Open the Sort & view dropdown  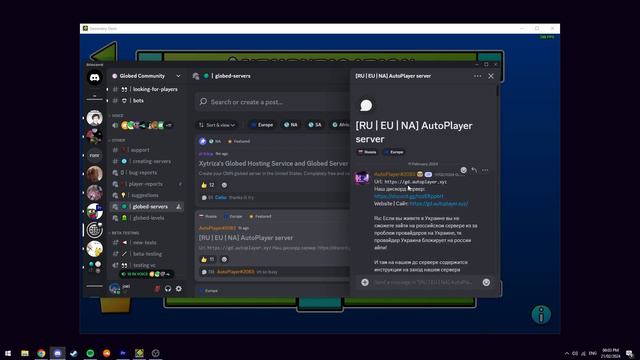coord(217,125)
